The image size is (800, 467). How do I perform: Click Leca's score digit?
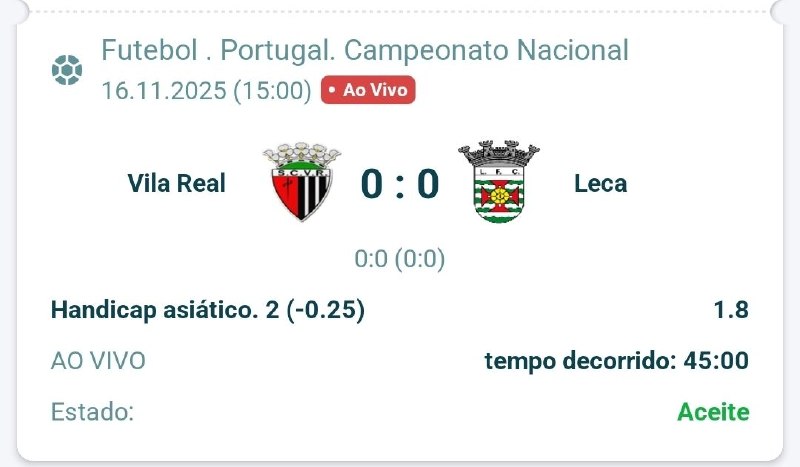click(428, 184)
